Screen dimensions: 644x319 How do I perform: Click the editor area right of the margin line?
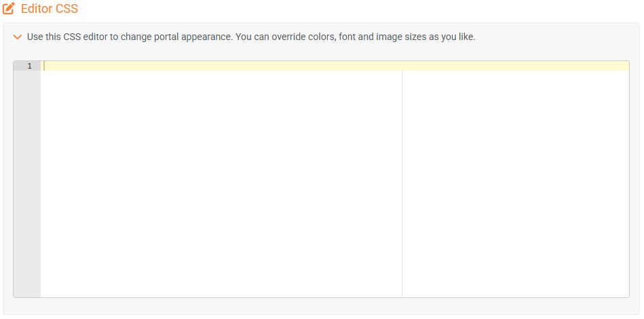tap(516, 183)
